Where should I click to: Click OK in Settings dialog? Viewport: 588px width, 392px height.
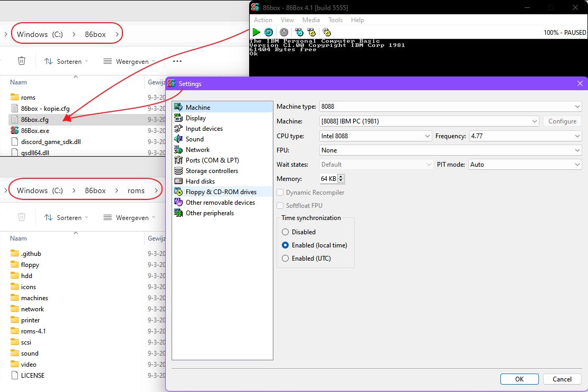519,379
